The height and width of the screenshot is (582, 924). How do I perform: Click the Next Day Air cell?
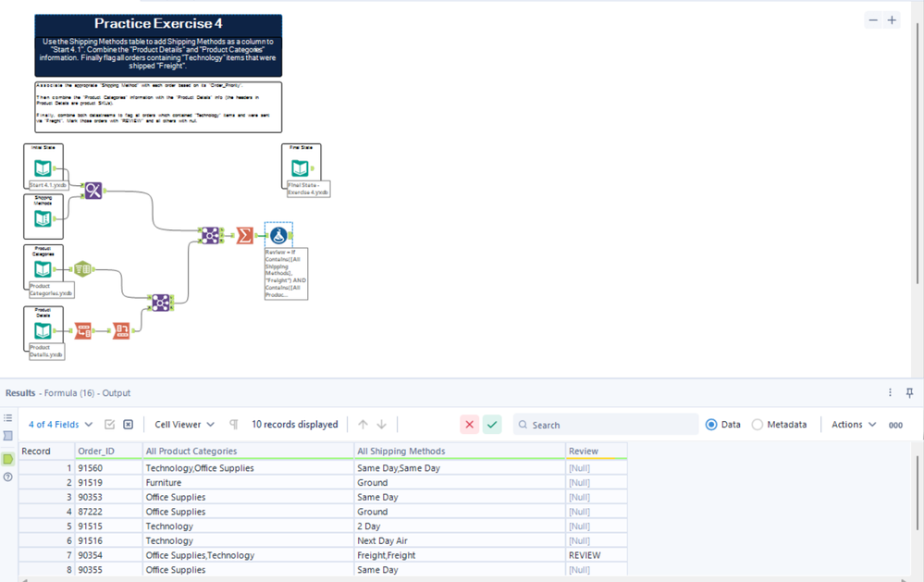(x=460, y=540)
